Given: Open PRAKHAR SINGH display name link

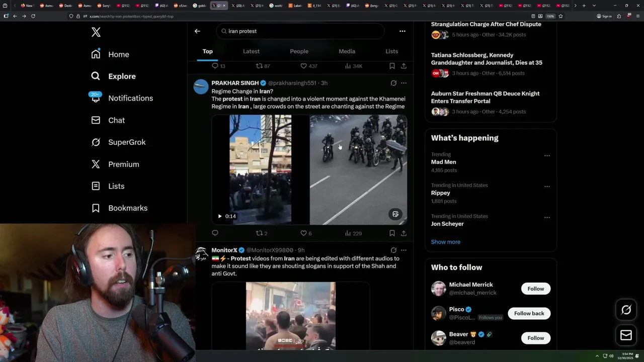Looking at the screenshot, I should [x=235, y=83].
